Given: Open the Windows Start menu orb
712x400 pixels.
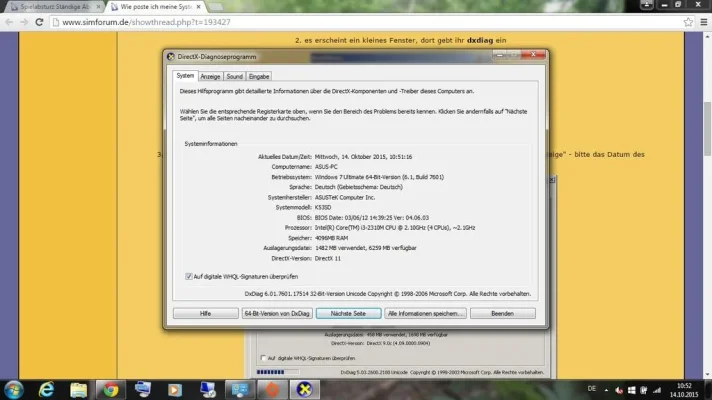Looking at the screenshot, I should point(14,390).
